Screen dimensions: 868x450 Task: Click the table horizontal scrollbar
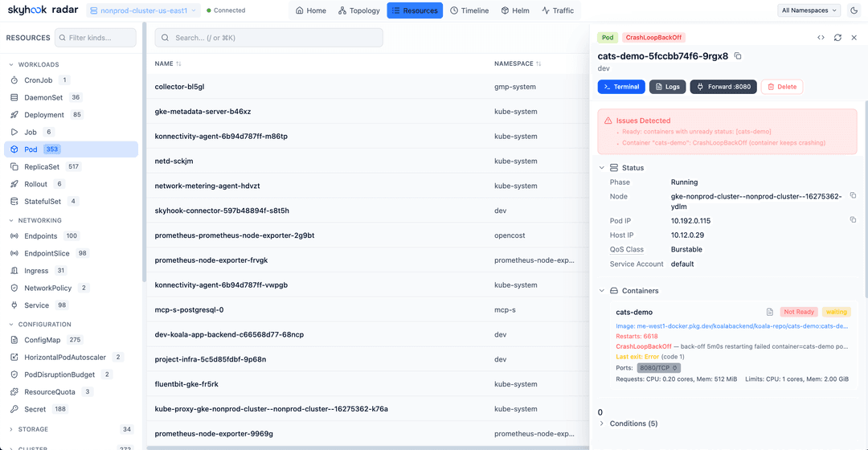point(367,448)
